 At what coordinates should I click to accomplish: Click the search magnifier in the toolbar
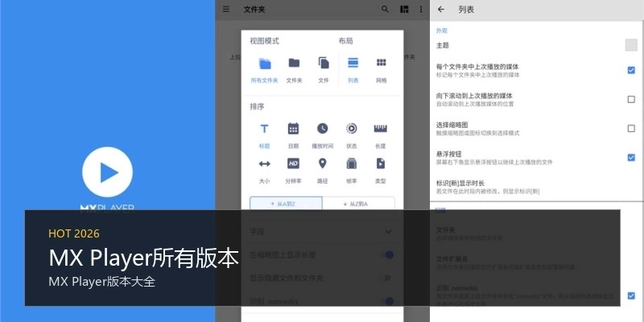[x=385, y=10]
